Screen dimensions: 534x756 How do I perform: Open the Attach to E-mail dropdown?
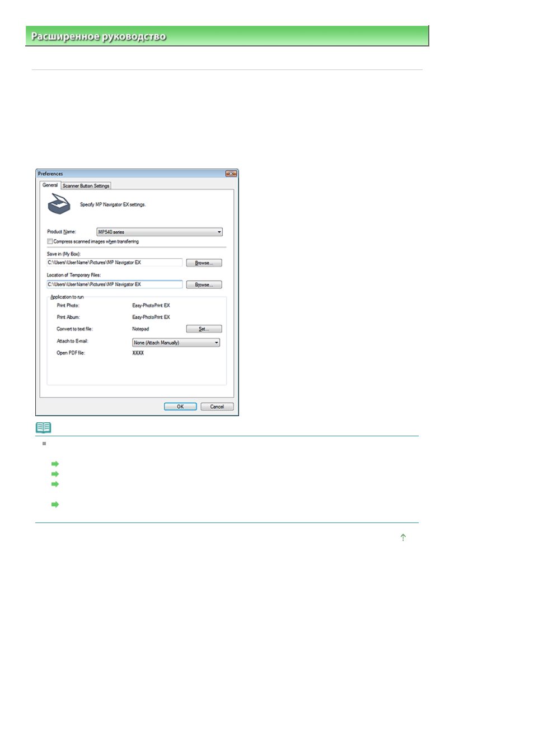click(176, 342)
